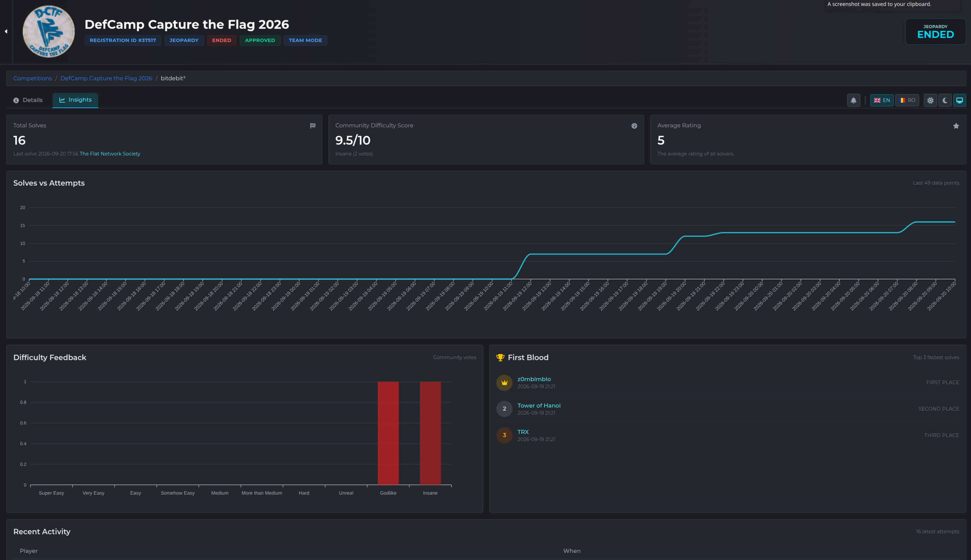971x560 pixels.
Task: Open the notifications bell icon
Action: click(x=853, y=100)
